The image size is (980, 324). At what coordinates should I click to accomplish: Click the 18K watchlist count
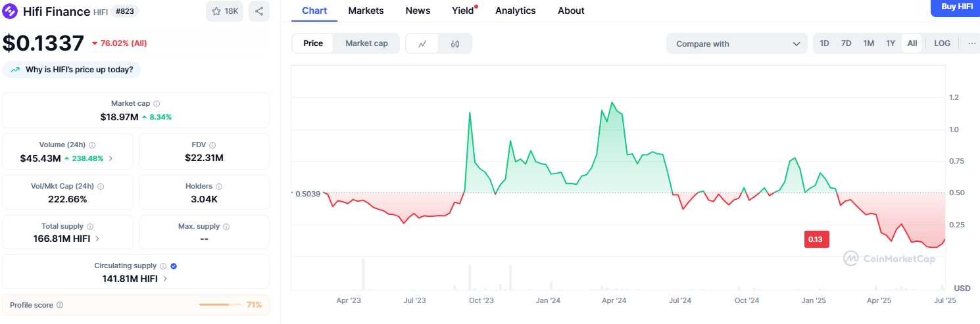[232, 11]
